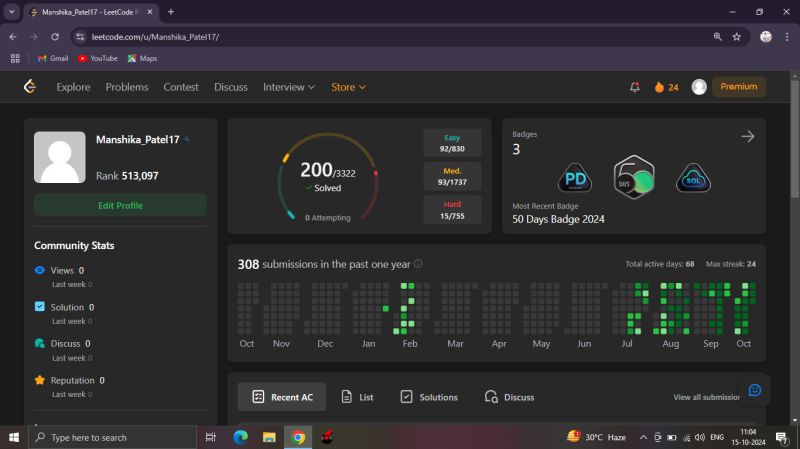Open all badges with the arrow icon
Image resolution: width=800 pixels, height=449 pixels.
(747, 136)
